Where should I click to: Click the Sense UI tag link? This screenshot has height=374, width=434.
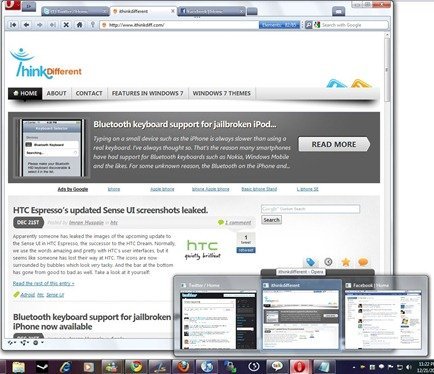click(x=55, y=295)
